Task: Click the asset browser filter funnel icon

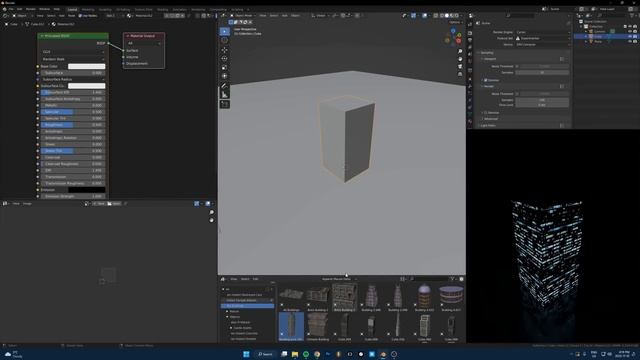Action: click(x=452, y=279)
